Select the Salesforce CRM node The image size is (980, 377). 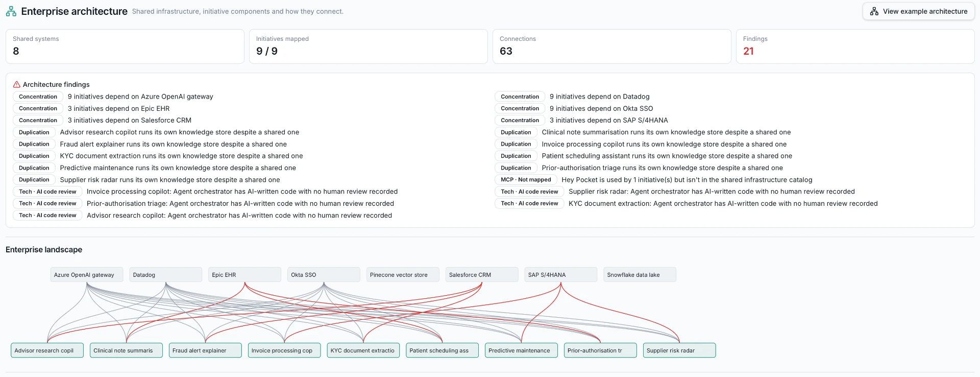[x=482, y=275]
